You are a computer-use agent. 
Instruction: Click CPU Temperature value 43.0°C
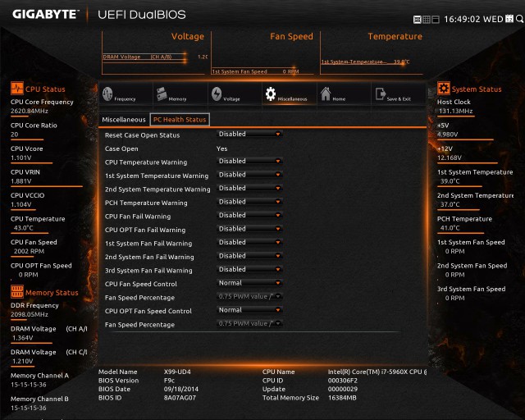(x=24, y=228)
